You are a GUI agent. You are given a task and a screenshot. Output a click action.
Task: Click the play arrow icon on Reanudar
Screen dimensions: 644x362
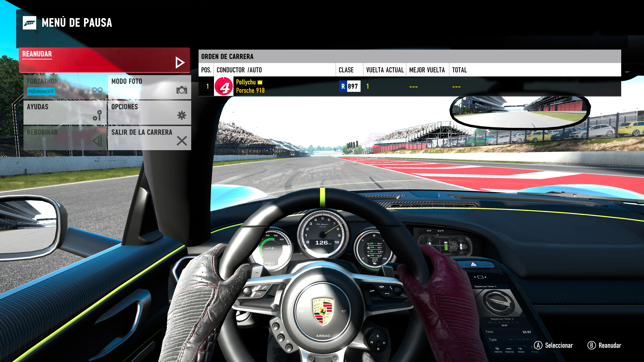click(x=180, y=63)
